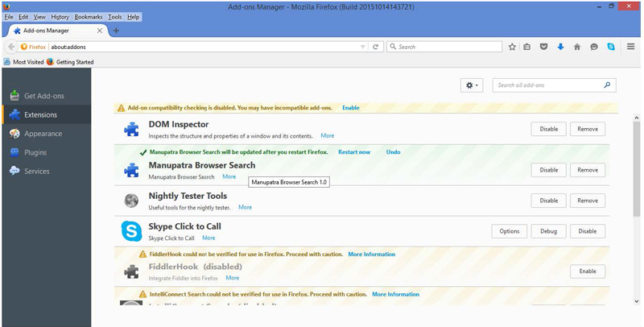Screen dimensions: 644x327
Task: Open the hamburger menu icon
Action: [x=631, y=47]
